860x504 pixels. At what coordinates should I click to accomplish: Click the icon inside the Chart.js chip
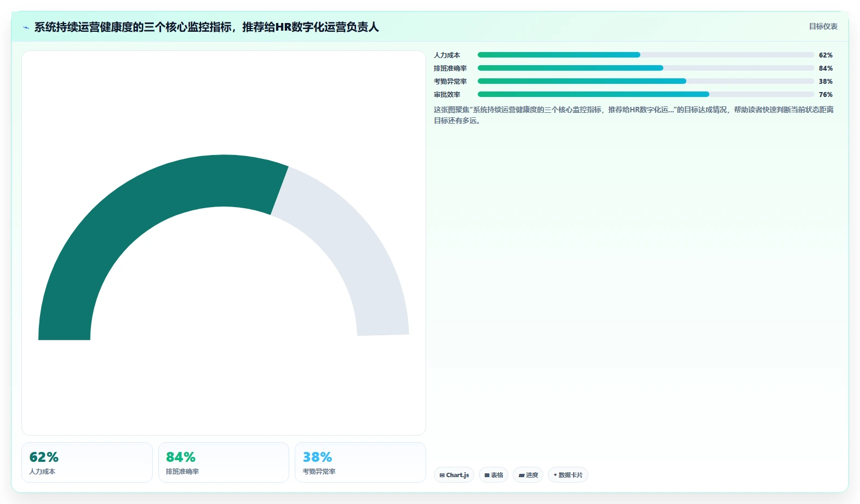point(442,476)
